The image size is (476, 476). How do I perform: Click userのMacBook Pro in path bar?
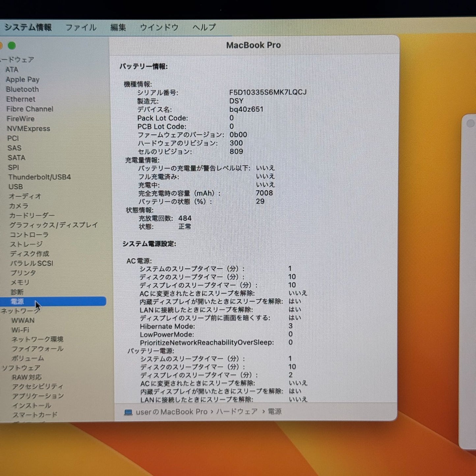point(172,412)
